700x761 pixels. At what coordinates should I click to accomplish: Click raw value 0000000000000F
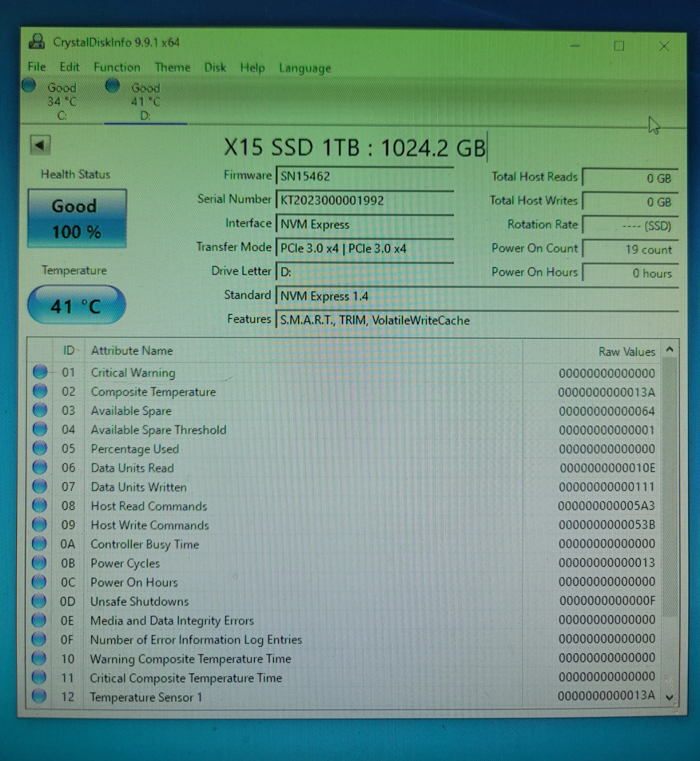[x=607, y=601]
